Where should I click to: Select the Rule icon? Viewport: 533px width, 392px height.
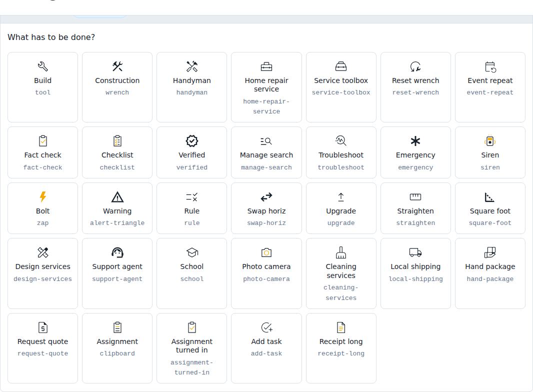[191, 197]
